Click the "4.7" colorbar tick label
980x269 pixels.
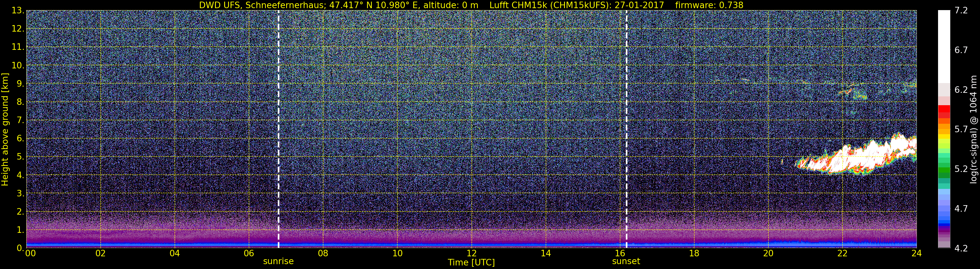point(961,209)
